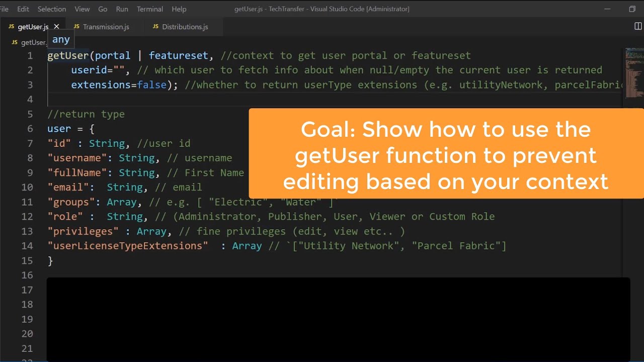The width and height of the screenshot is (644, 362).
Task: Click the minimap code preview
Action: pyautogui.click(x=633, y=73)
